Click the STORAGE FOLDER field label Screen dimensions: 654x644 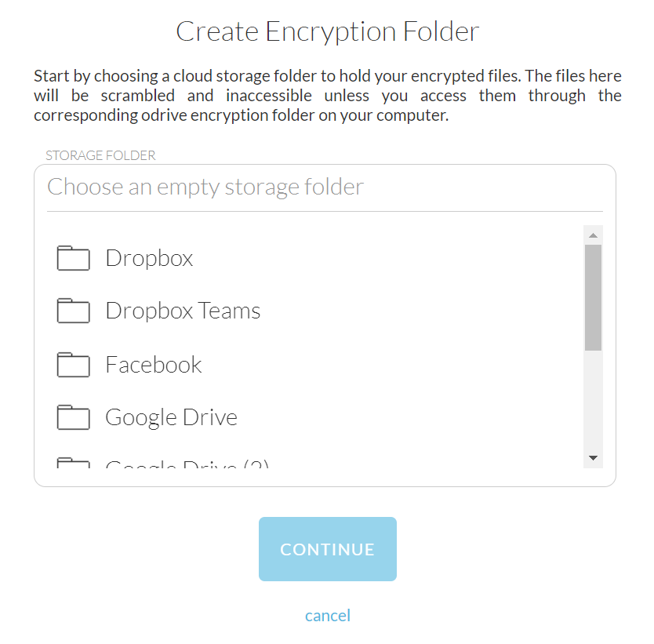pos(100,155)
